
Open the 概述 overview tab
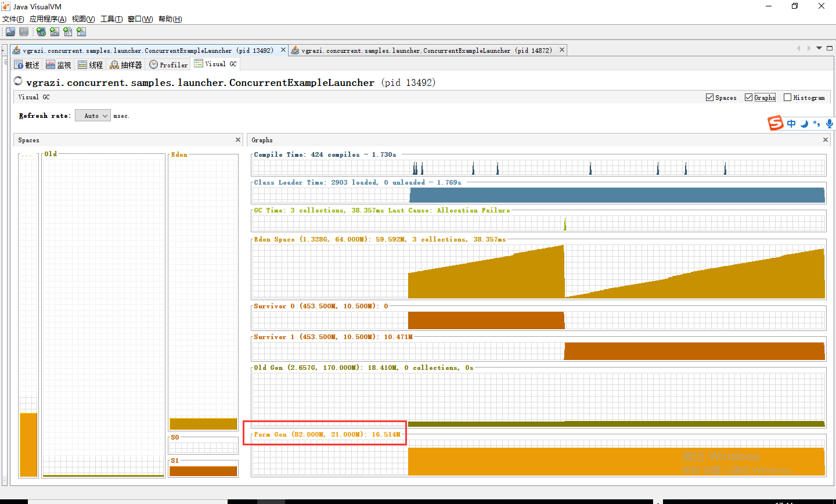(27, 64)
